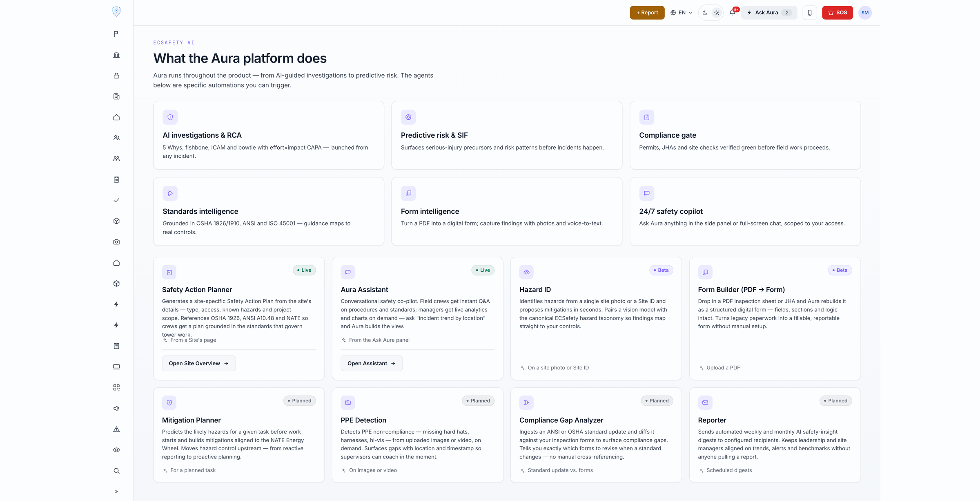Image resolution: width=980 pixels, height=501 pixels.
Task: Click 'Standard update vs. forms' hint text
Action: click(560, 470)
